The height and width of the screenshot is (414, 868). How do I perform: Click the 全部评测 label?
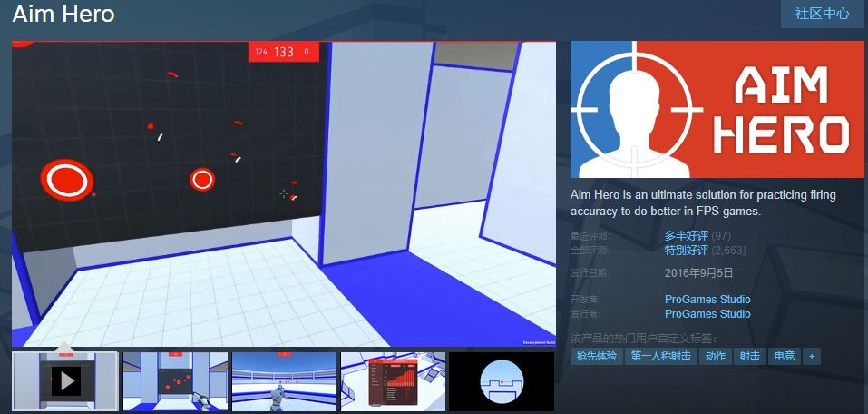pos(589,251)
